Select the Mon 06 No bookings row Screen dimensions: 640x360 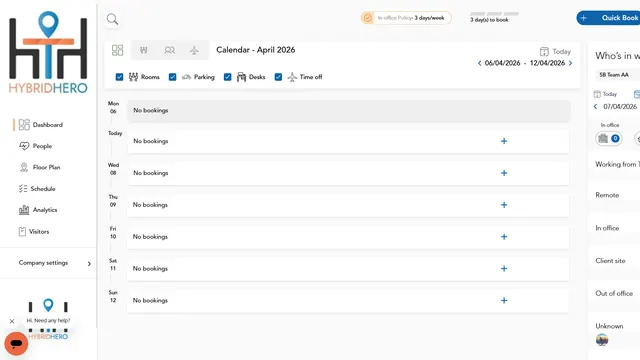(349, 111)
